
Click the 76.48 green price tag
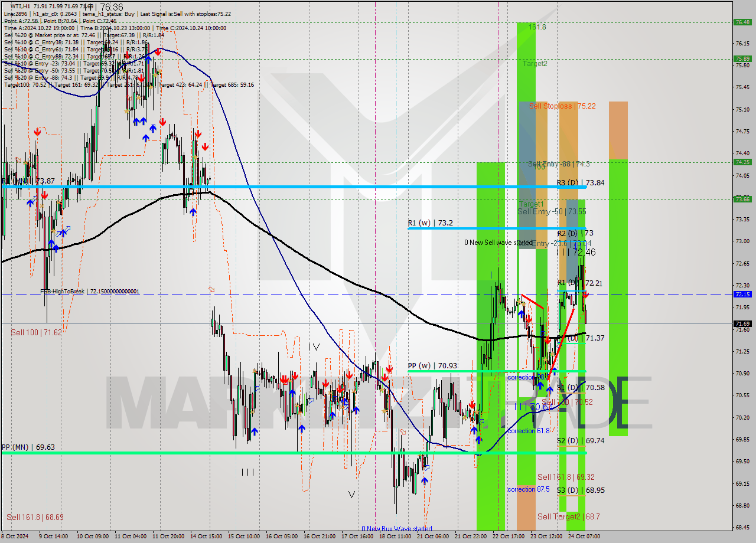click(742, 22)
